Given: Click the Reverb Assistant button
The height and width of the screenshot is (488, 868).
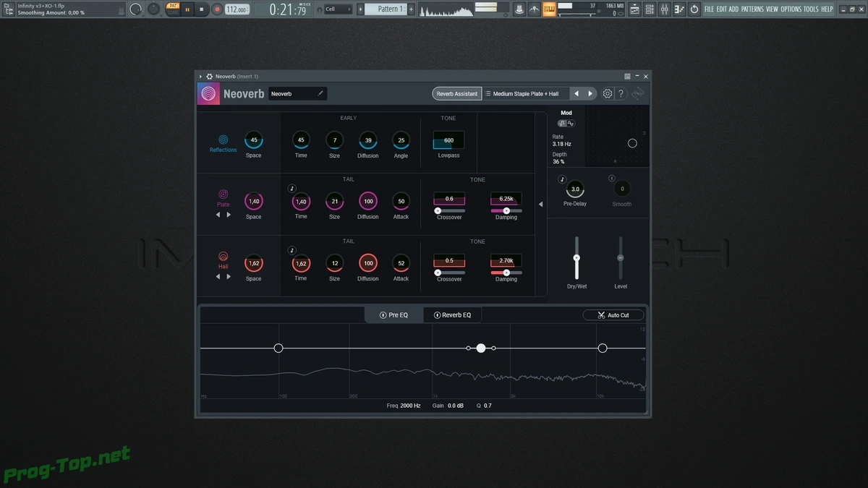Looking at the screenshot, I should pyautogui.click(x=457, y=93).
